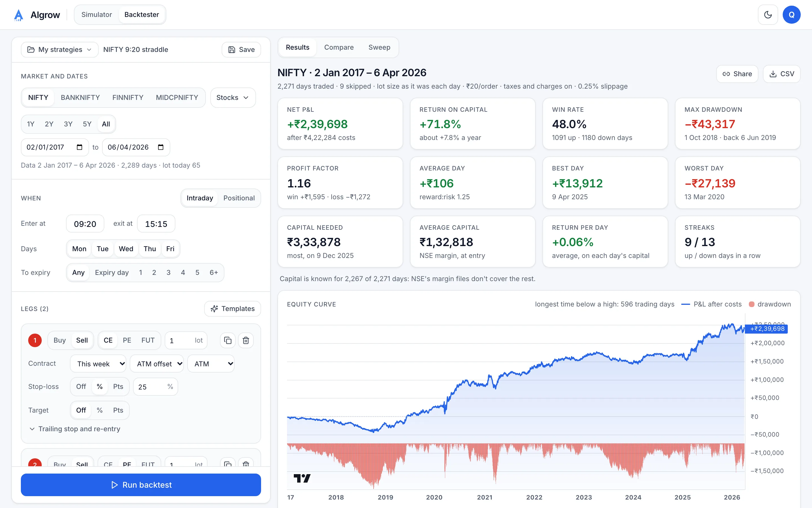
Task: Open ATM offset strike mode dropdown
Action: coord(157,364)
